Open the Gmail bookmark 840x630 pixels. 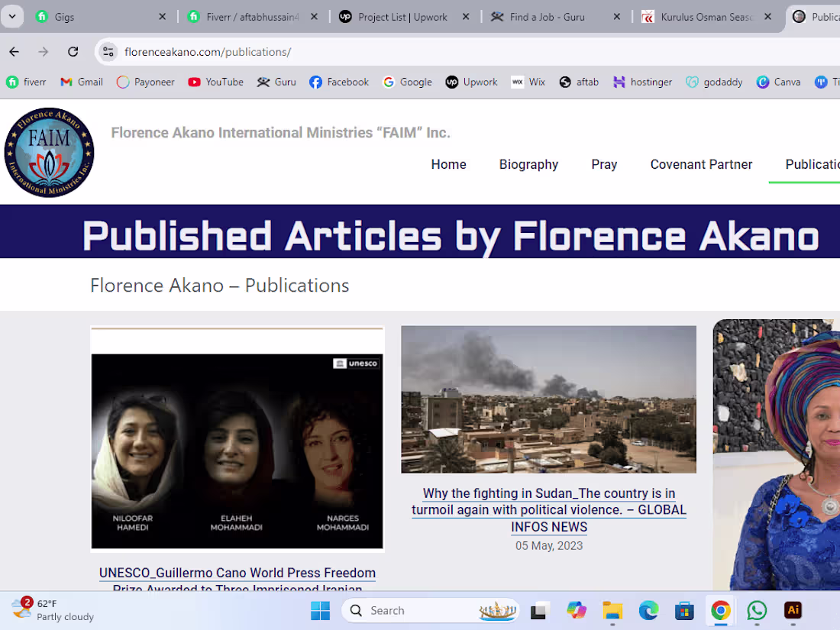click(82, 82)
